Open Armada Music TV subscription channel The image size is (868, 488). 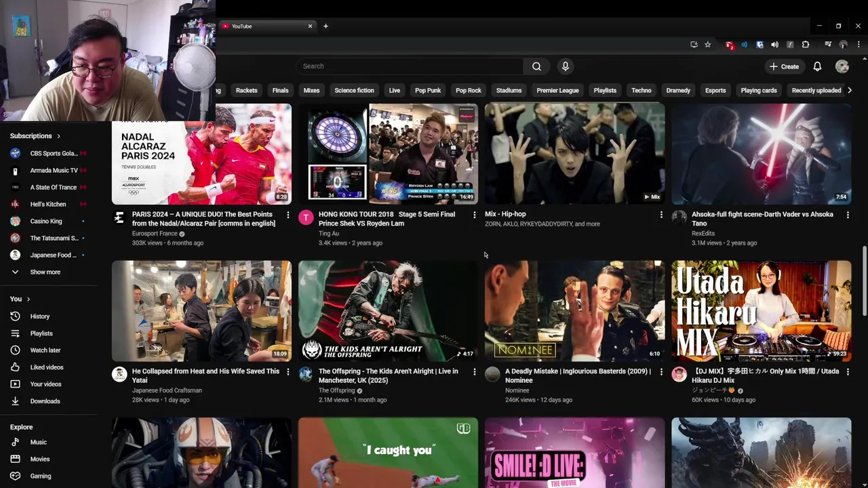[x=49, y=170]
